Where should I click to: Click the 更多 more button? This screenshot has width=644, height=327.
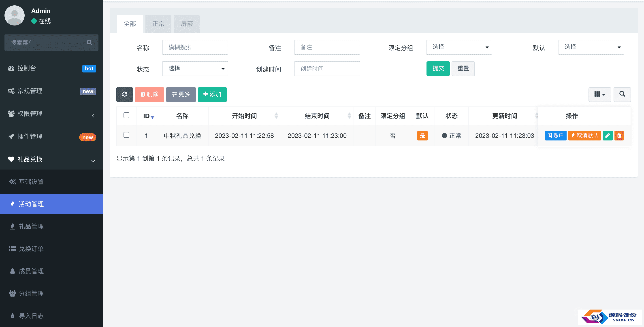click(x=181, y=94)
